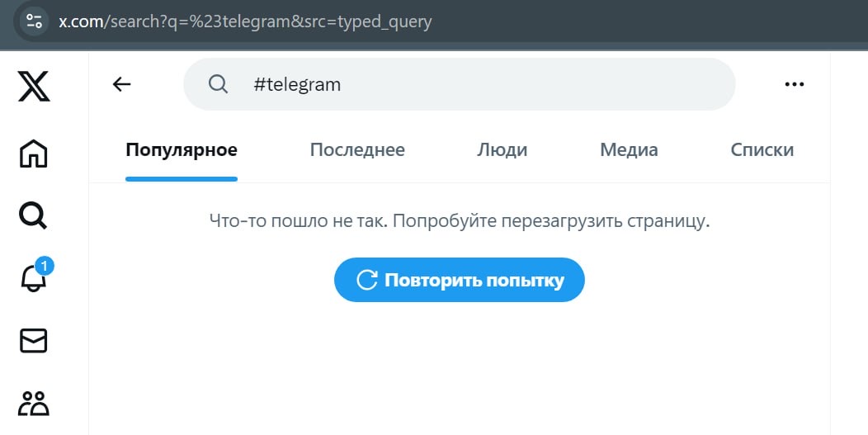Open Messages envelope icon
This screenshot has height=435, width=868.
click(x=34, y=341)
